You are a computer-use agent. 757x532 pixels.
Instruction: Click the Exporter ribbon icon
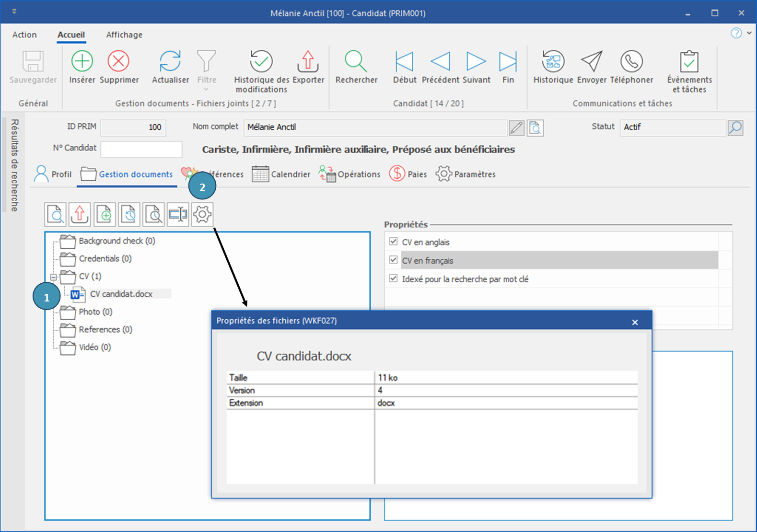[308, 61]
